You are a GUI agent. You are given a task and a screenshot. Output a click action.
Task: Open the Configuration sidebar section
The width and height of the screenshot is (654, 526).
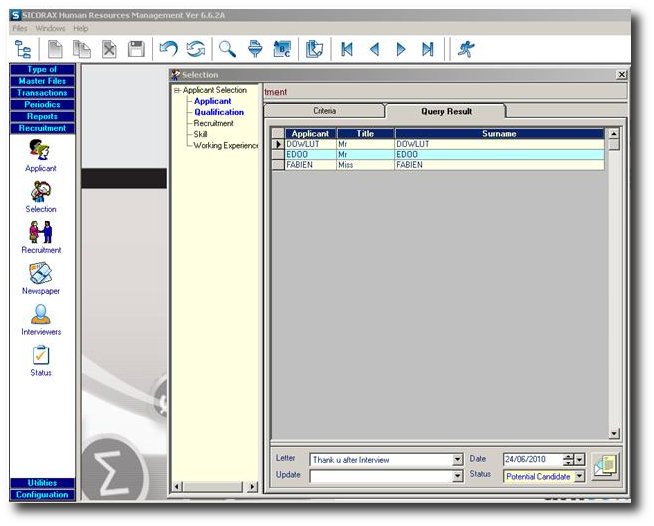tap(42, 495)
